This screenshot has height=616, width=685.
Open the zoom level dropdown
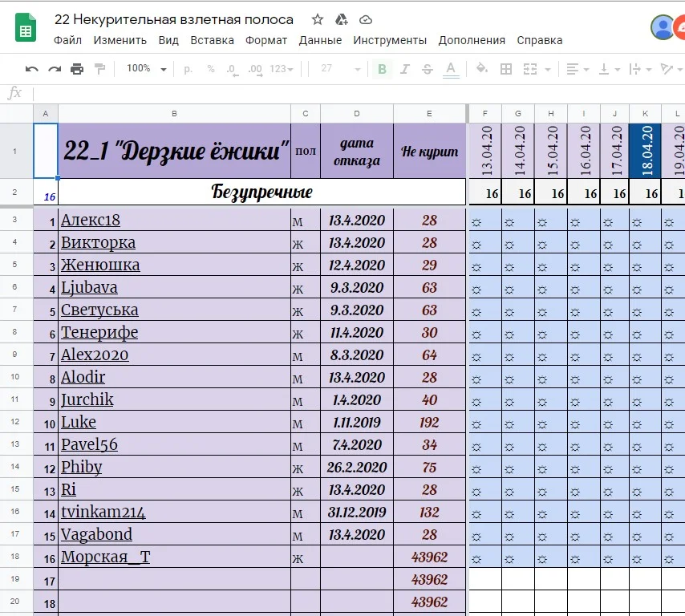click(x=146, y=68)
